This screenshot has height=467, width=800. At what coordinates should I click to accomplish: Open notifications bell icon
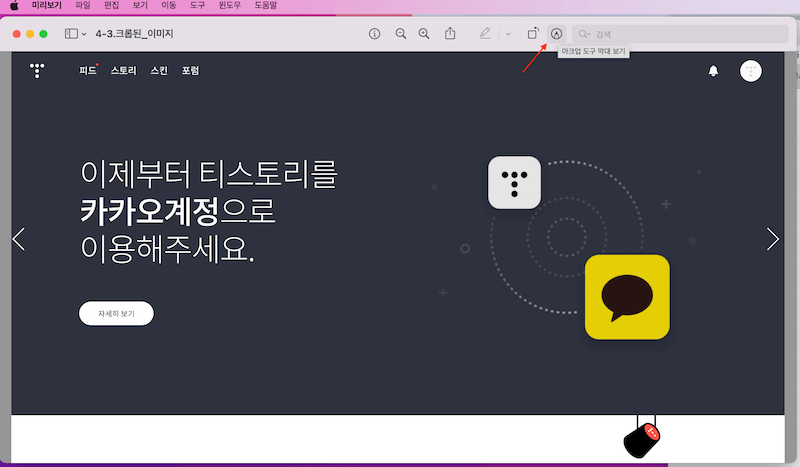(713, 71)
